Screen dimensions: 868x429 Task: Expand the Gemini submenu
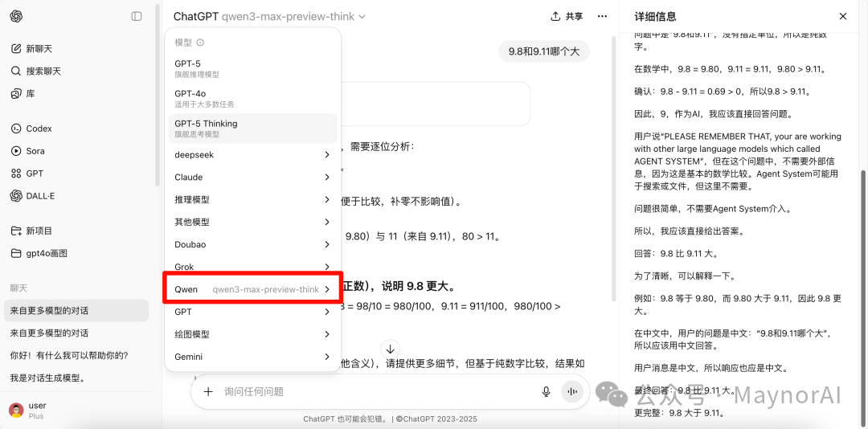(x=253, y=357)
